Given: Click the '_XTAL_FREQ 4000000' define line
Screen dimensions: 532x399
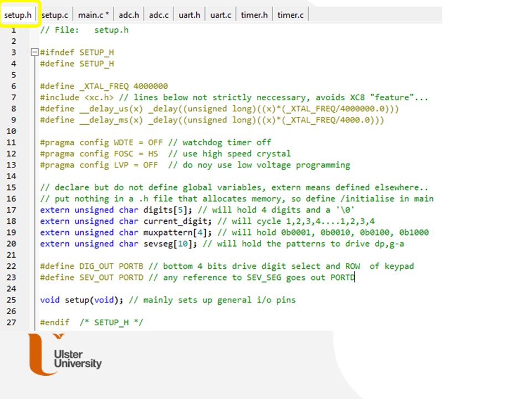Looking at the screenshot, I should tap(104, 86).
